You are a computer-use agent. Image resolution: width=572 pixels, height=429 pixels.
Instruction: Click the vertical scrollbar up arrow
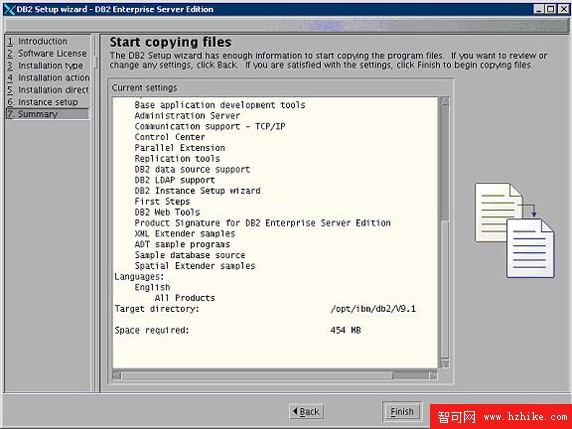(444, 101)
